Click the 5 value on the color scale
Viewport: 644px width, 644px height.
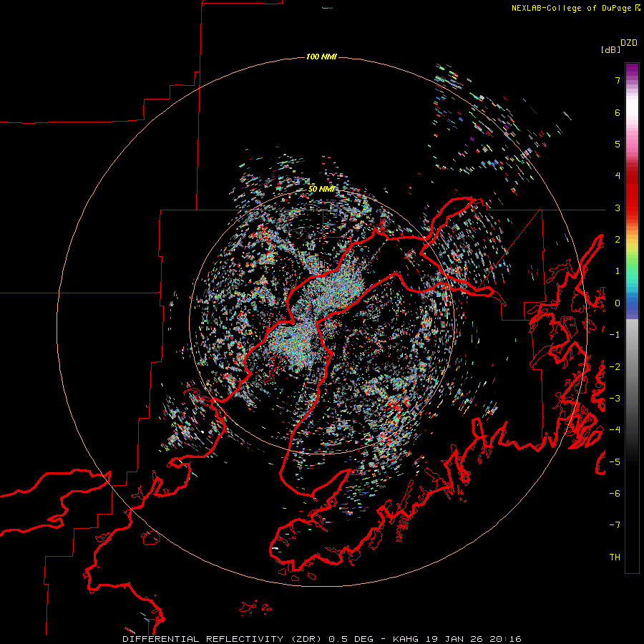[618, 144]
